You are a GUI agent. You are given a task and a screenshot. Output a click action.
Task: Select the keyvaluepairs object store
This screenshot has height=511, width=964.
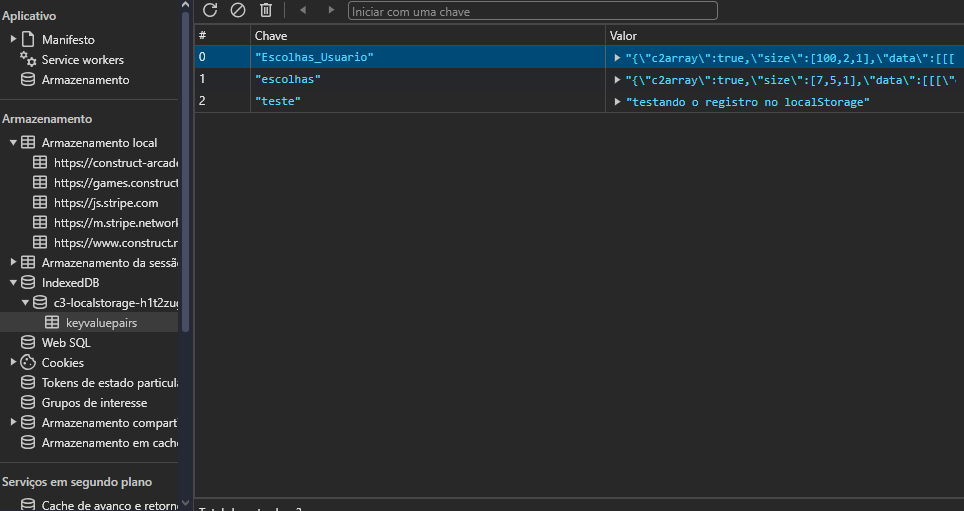pyautogui.click(x=101, y=322)
